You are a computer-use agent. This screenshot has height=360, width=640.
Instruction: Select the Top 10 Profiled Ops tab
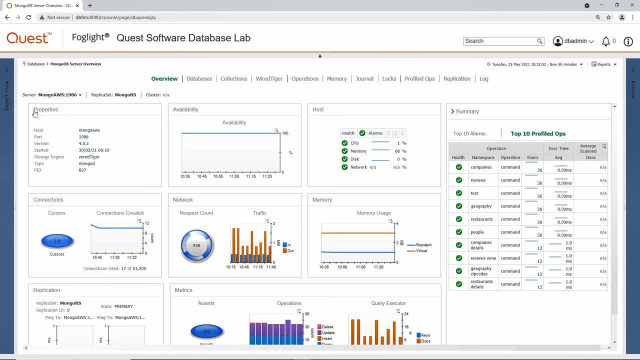(x=538, y=133)
